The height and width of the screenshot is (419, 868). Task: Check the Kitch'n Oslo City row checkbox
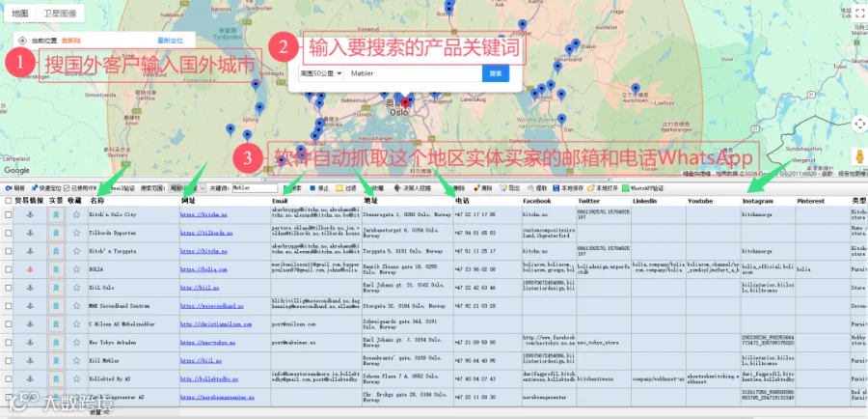tap(9, 214)
